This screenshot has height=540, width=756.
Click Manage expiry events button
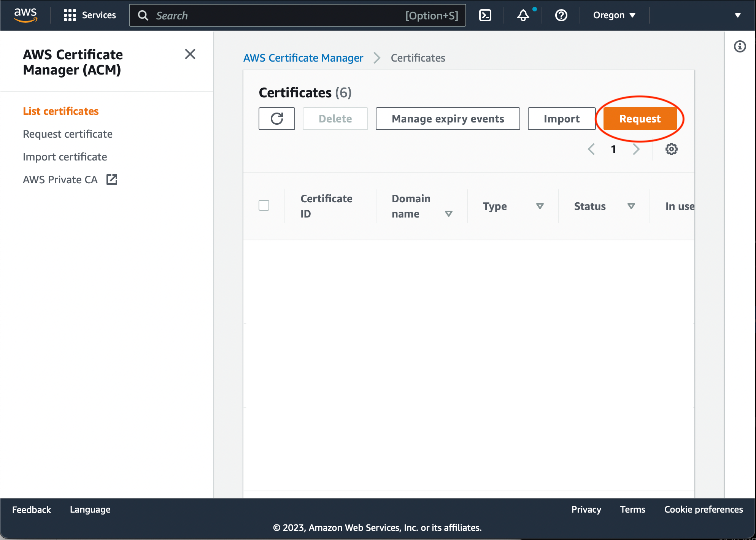pos(448,119)
